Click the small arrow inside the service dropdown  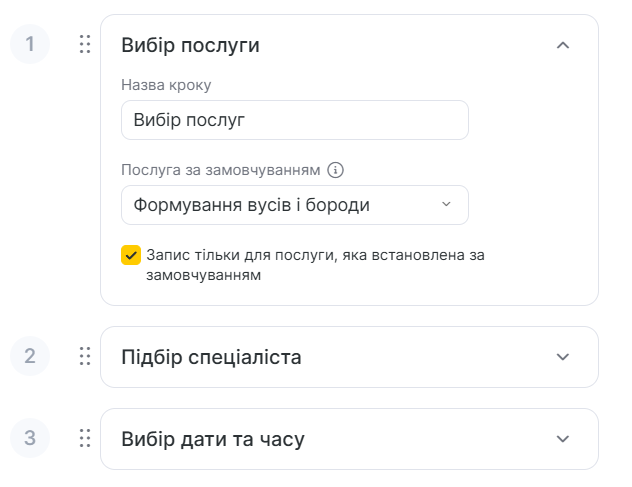[x=446, y=205]
